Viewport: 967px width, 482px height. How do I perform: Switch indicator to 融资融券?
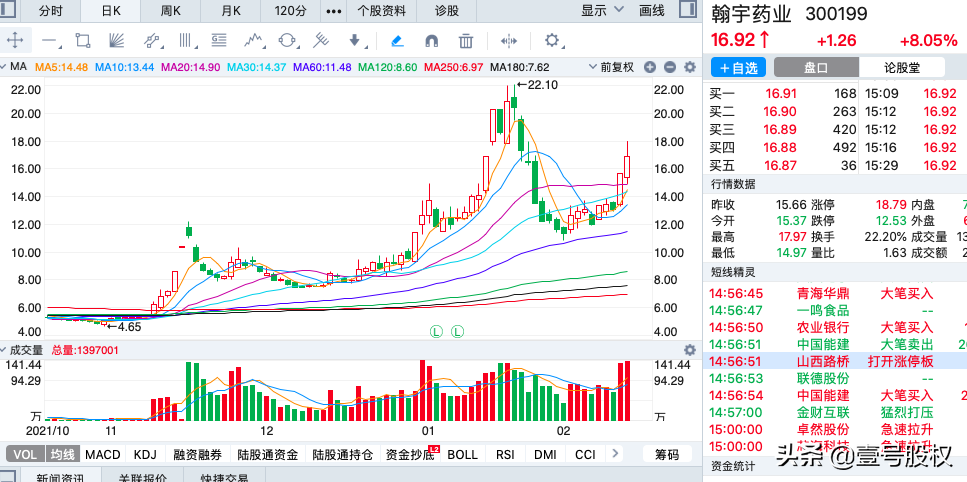point(198,455)
